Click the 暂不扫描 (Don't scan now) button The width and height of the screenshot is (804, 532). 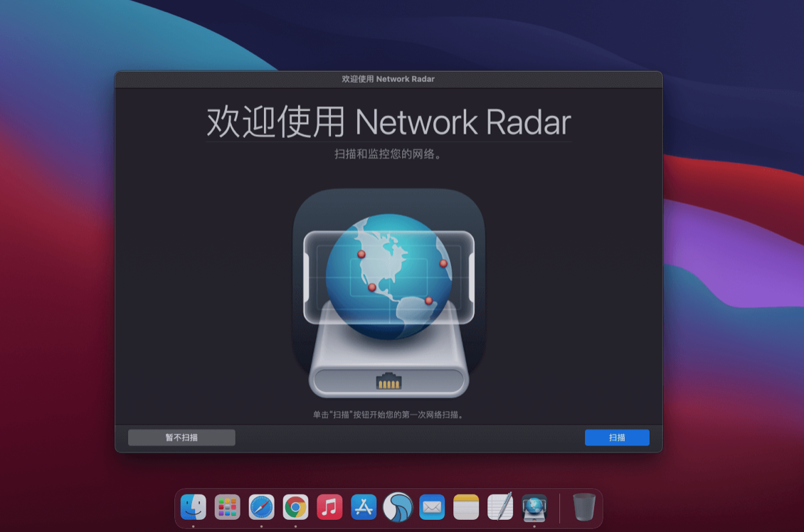coord(181,437)
